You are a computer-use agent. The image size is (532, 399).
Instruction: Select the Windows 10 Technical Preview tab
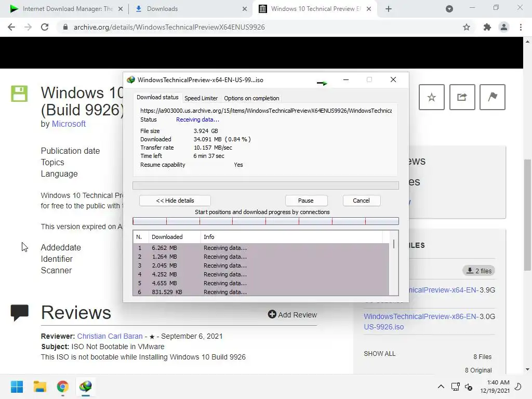coord(314,9)
